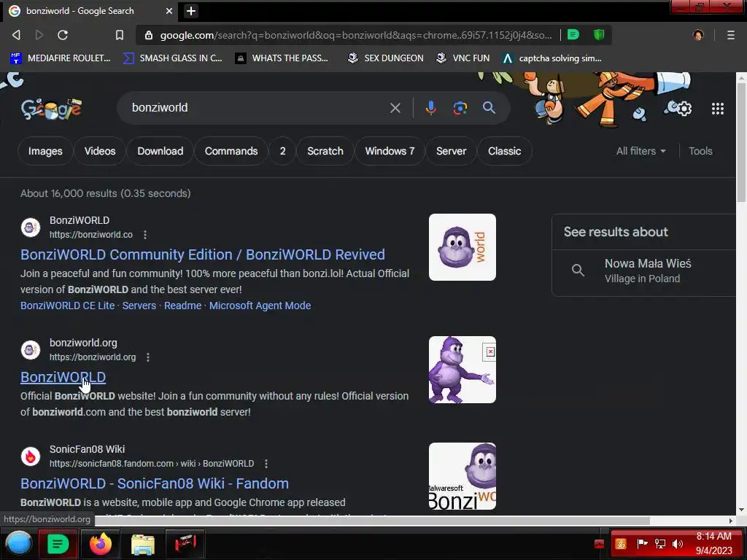The image size is (747, 560).
Task: Click the SonicFan08 Wiki favicon
Action: 31,456
